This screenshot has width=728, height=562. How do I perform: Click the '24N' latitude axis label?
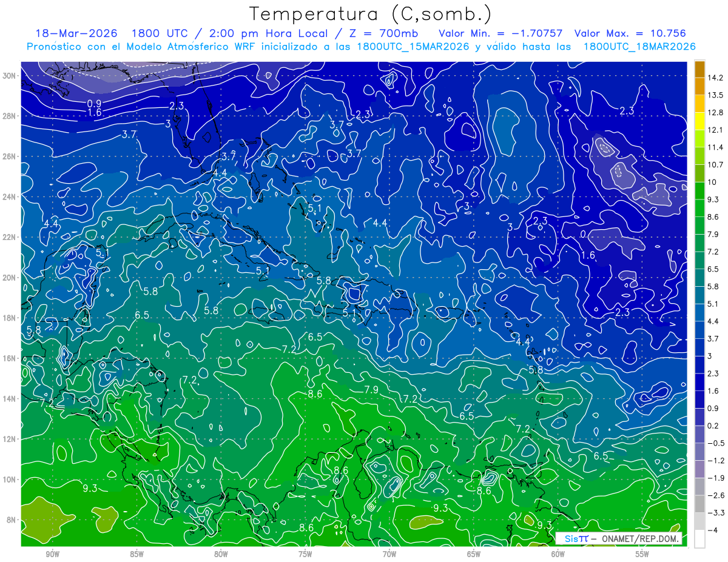click(x=10, y=196)
